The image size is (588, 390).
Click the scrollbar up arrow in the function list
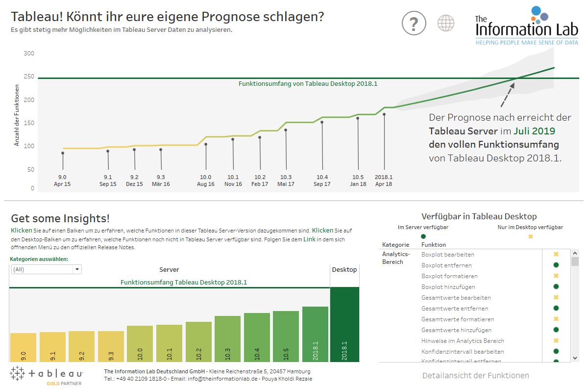coord(575,252)
